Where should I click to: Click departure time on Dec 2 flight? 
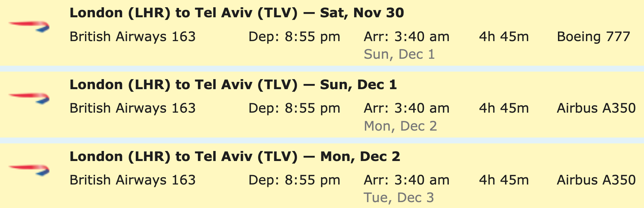294,180
